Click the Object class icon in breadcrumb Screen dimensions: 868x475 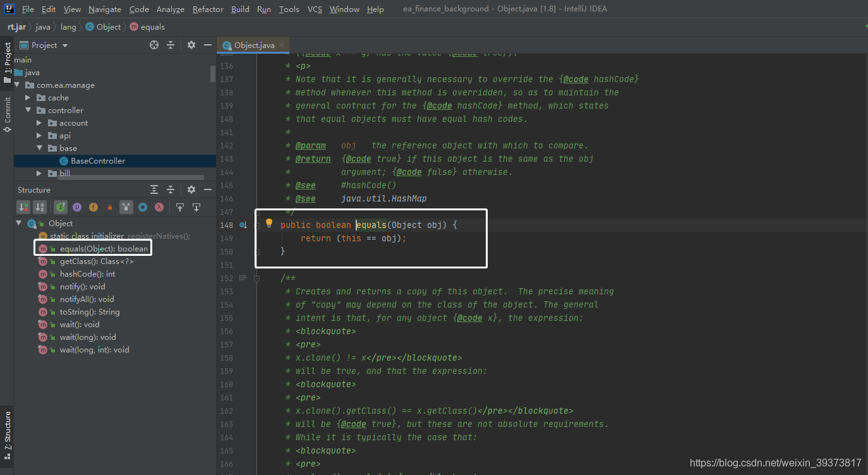[90, 27]
